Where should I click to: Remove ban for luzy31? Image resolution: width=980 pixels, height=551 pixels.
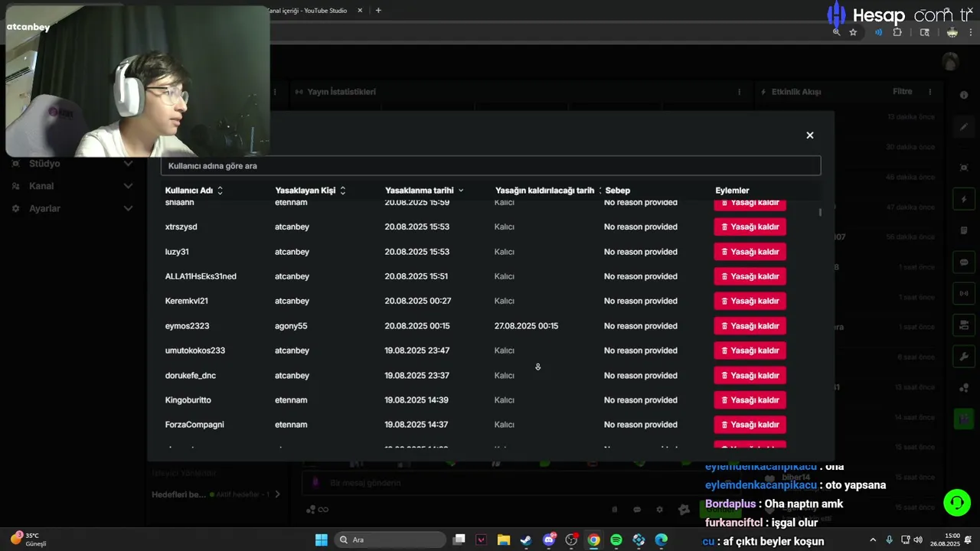click(750, 252)
